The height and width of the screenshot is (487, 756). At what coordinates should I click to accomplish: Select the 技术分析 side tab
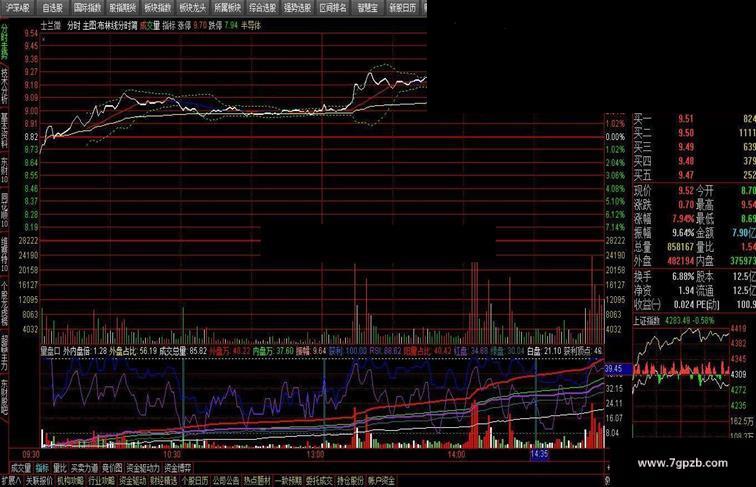click(4, 86)
